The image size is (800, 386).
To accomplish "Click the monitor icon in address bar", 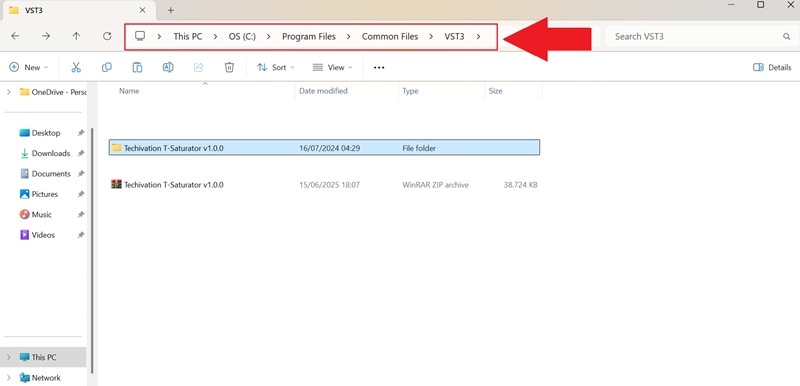I will 140,36.
